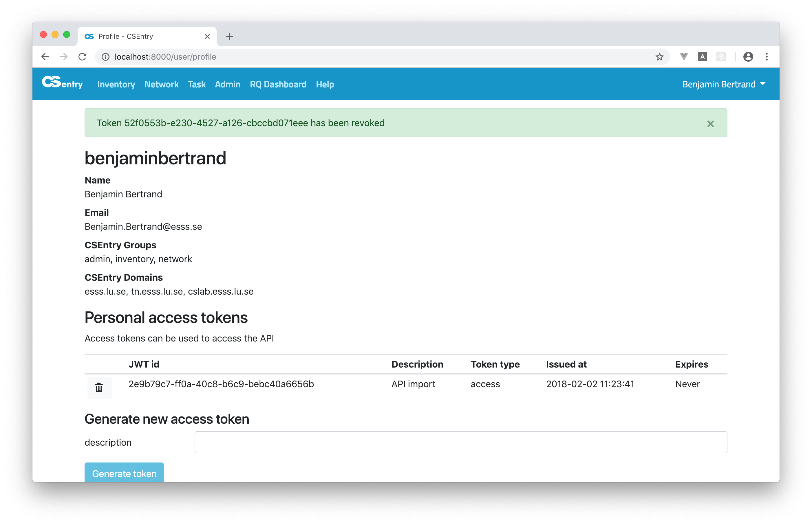Dismiss the token revoked alert

(710, 124)
